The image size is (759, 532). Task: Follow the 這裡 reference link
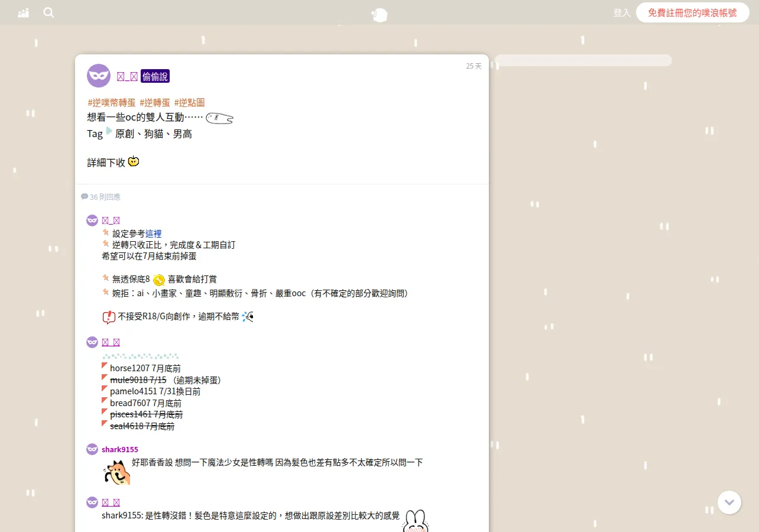(153, 233)
